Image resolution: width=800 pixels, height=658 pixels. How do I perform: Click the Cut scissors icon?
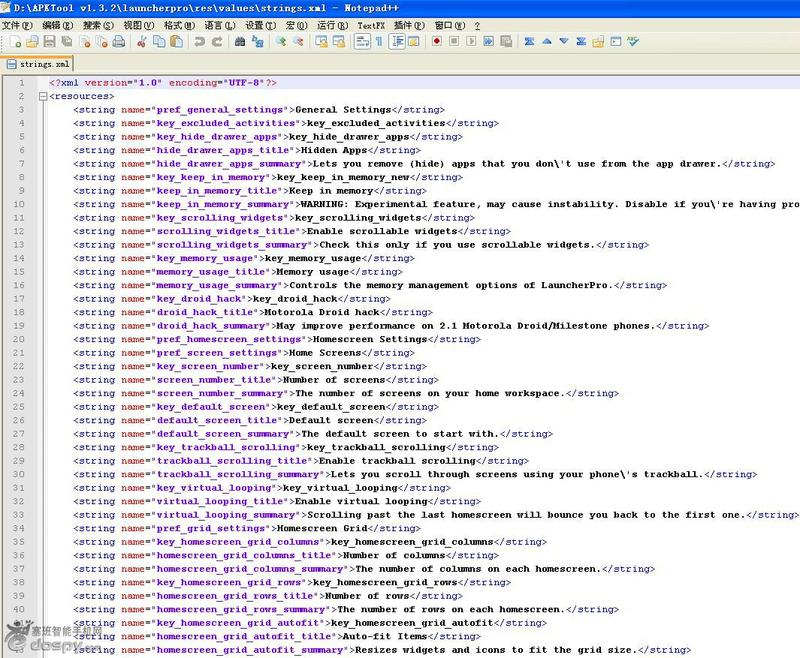click(x=142, y=42)
